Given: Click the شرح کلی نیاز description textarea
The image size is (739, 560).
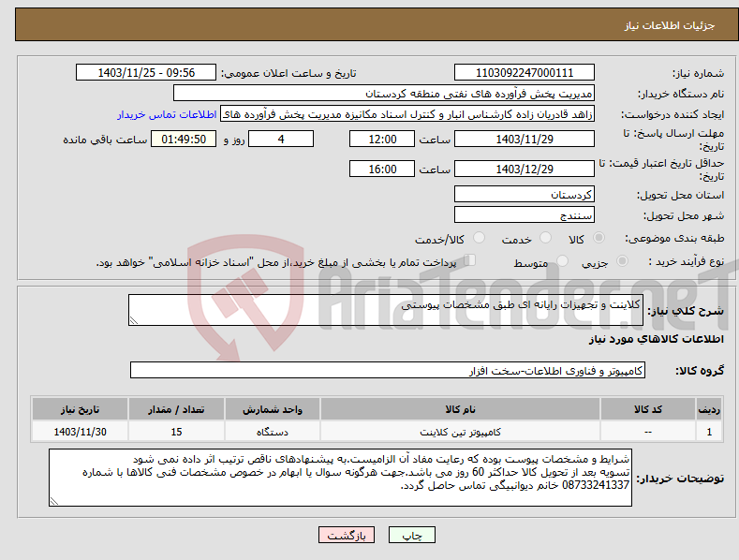Looking at the screenshot, I should pos(386,310).
